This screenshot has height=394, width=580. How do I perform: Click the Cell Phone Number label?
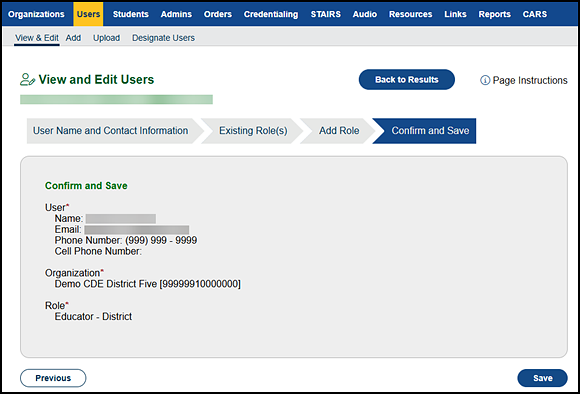click(x=98, y=251)
